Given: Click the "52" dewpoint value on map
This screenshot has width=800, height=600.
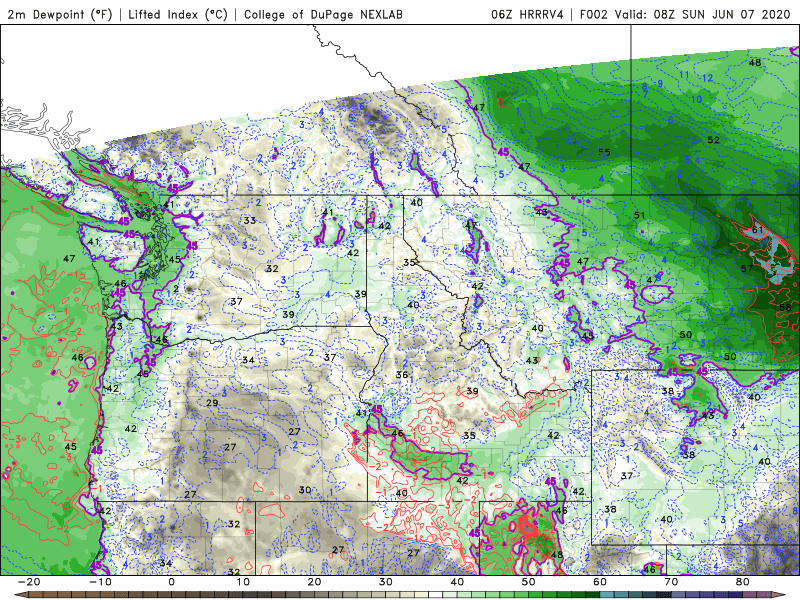Looking at the screenshot, I should coord(713,140).
